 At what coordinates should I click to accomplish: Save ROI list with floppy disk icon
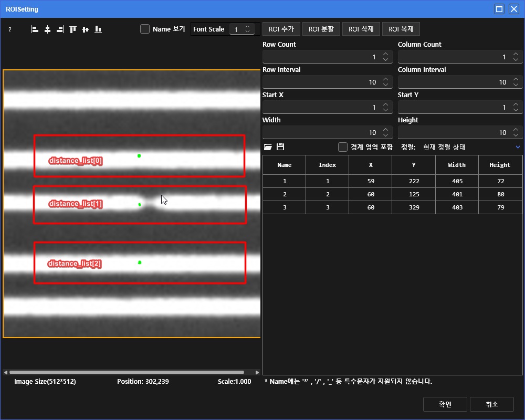tap(280, 147)
